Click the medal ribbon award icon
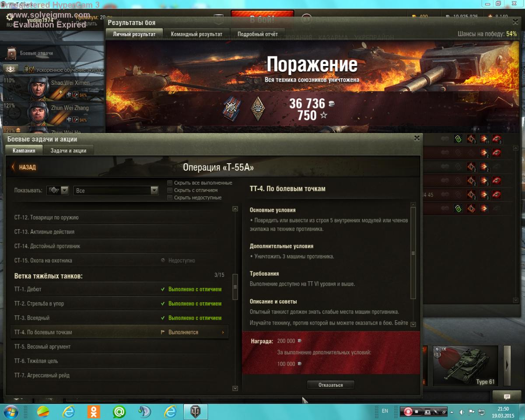This screenshot has width=525, height=420. pyautogui.click(x=231, y=108)
